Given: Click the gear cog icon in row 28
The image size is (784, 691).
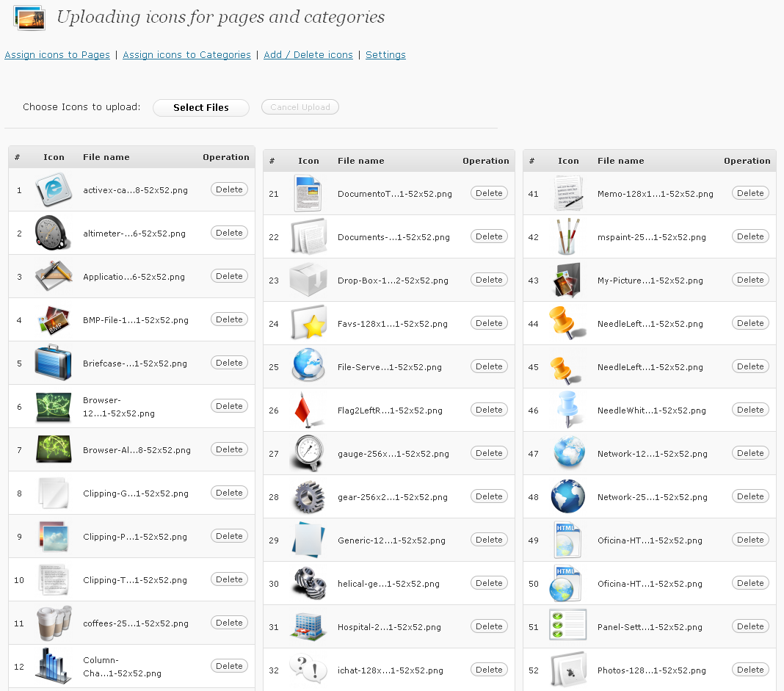Looking at the screenshot, I should [308, 497].
